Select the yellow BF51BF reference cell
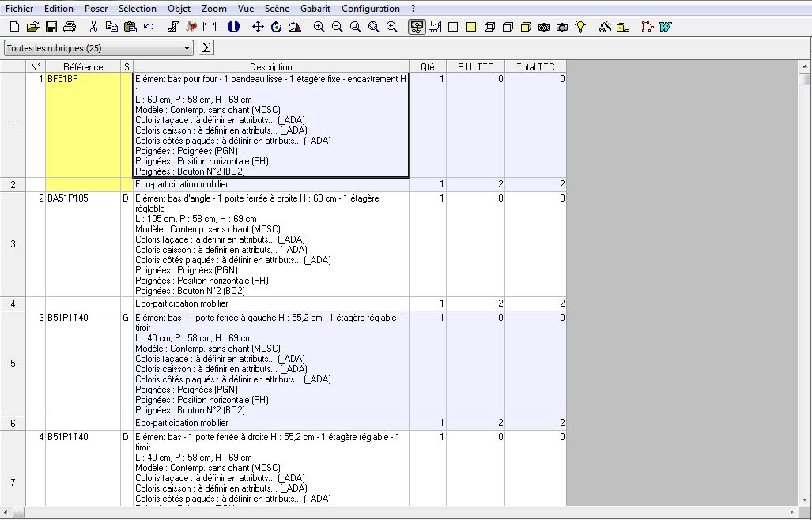Viewport: 812px width, 520px height. (x=83, y=125)
